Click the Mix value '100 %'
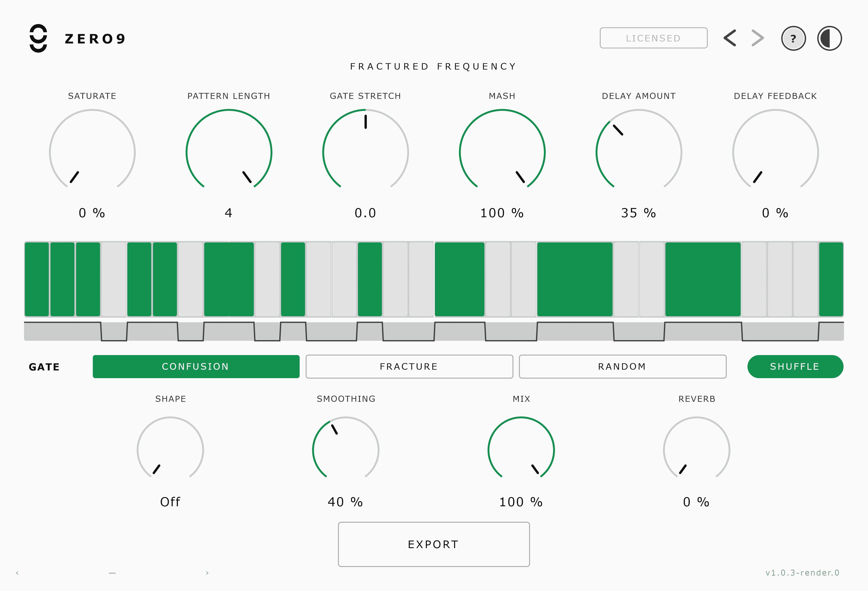 (521, 502)
